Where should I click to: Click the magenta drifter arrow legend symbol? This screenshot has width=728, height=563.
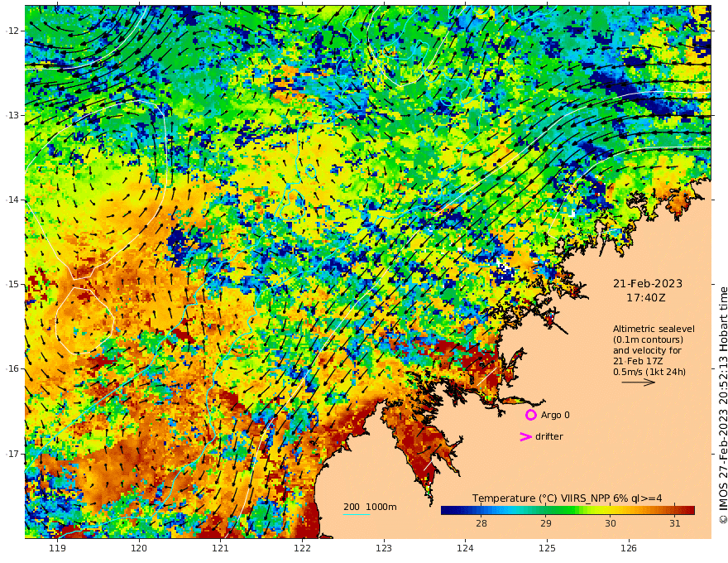(525, 436)
